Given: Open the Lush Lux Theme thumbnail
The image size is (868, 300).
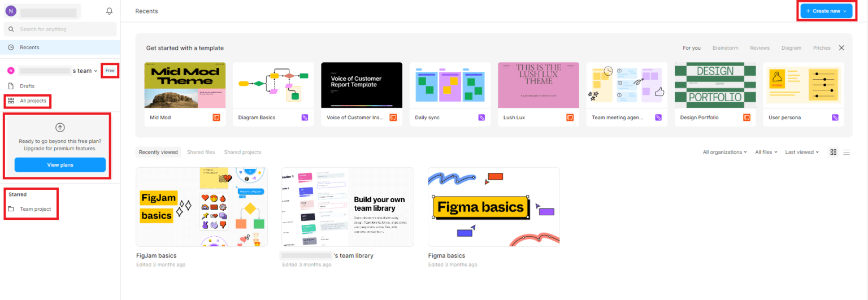Looking at the screenshot, I should (539, 85).
